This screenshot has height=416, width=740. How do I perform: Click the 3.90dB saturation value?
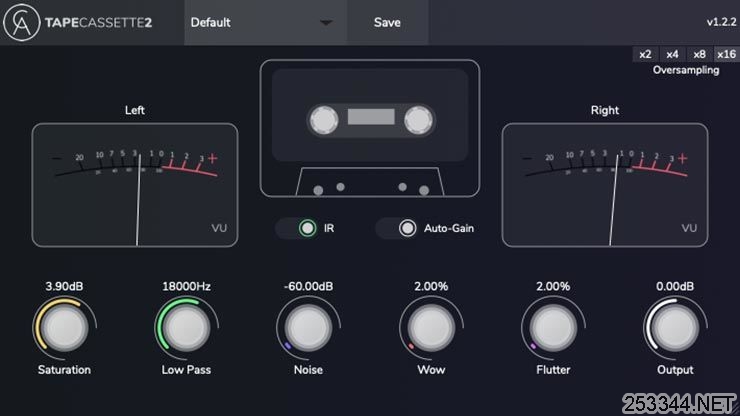pos(64,287)
